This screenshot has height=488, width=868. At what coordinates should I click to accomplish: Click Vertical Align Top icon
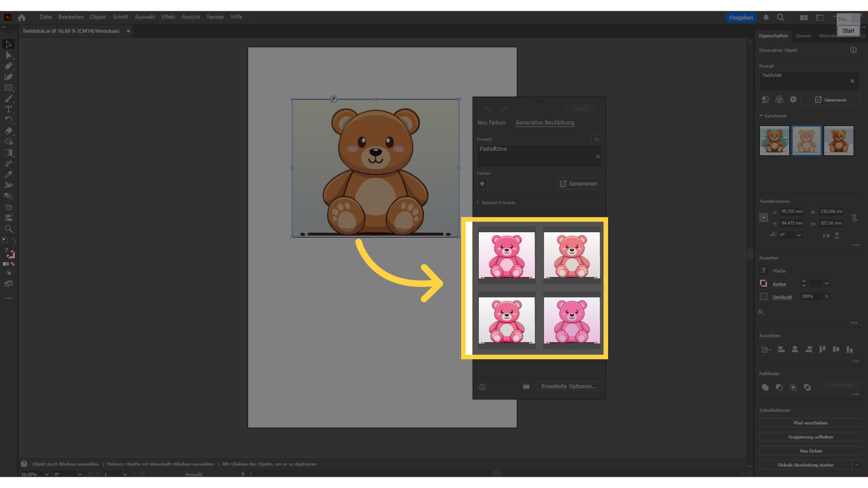tap(822, 349)
